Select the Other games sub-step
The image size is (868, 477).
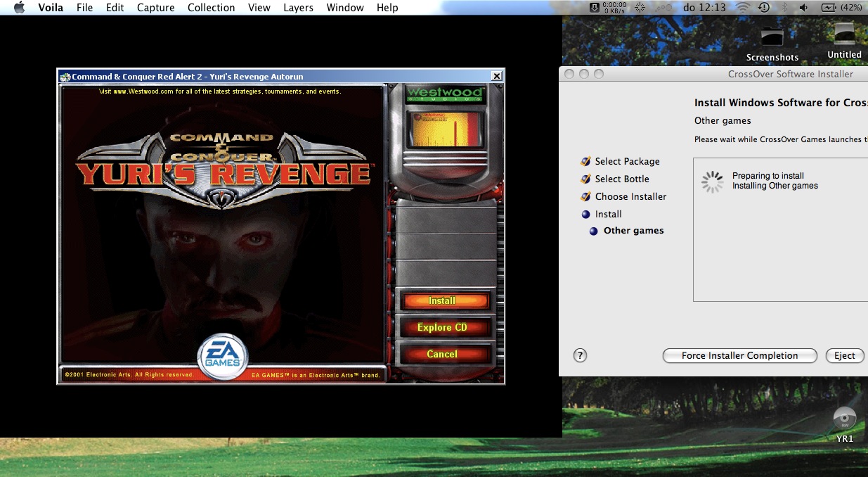[633, 231]
